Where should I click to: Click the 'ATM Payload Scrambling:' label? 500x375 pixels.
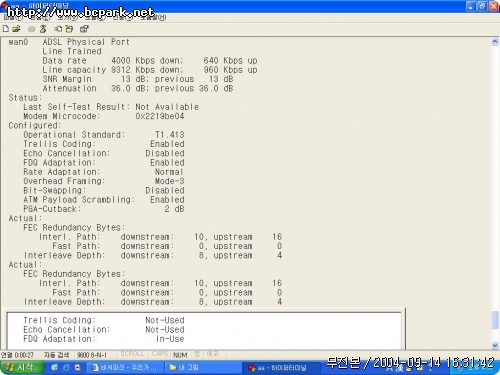[x=79, y=200]
